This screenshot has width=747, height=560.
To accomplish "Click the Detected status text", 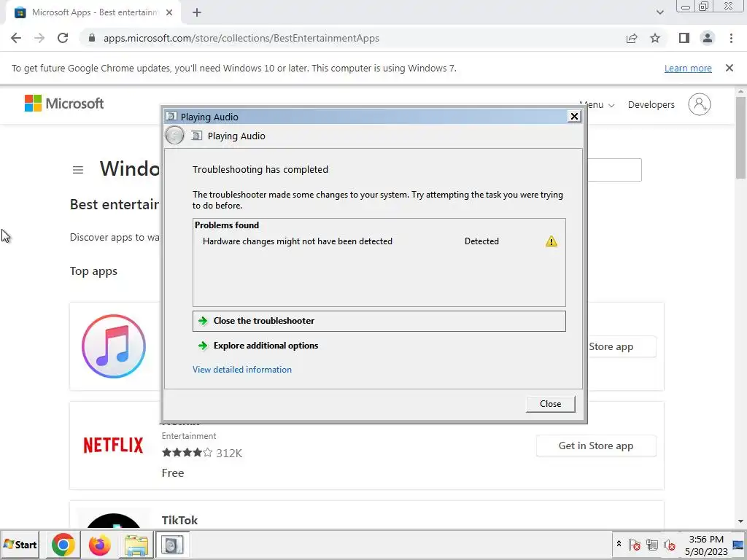I will [x=481, y=241].
